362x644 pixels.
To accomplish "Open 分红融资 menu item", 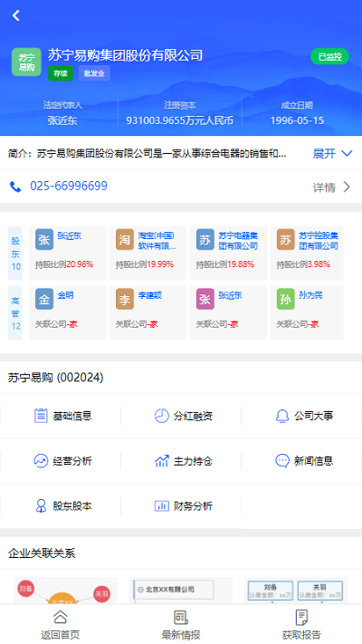I will click(181, 416).
